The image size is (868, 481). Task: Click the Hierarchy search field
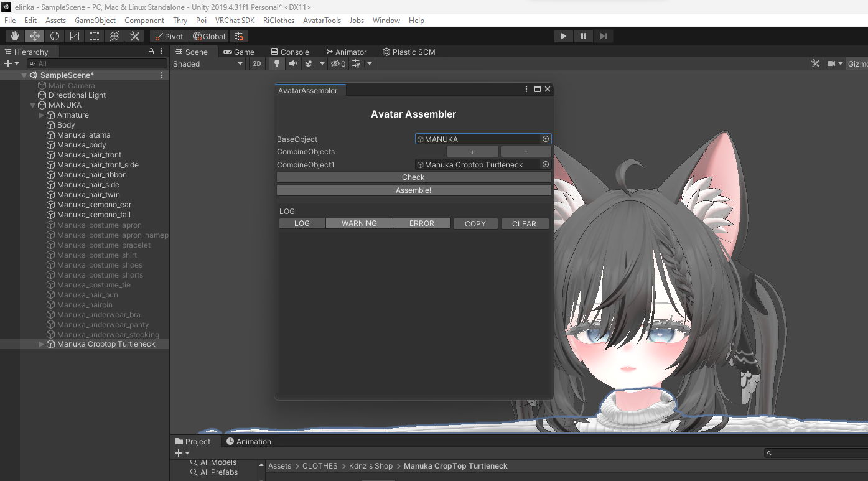[97, 63]
